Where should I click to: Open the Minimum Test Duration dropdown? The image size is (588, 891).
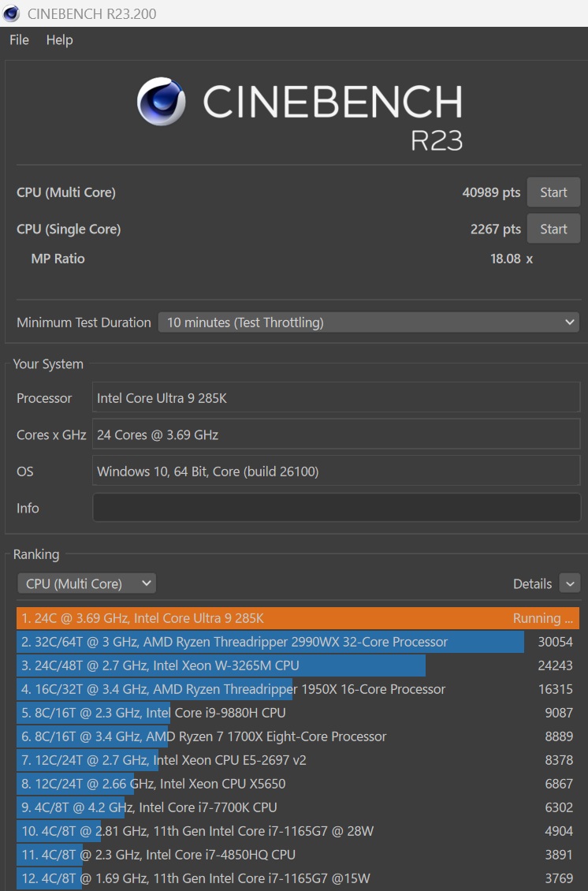tap(368, 322)
